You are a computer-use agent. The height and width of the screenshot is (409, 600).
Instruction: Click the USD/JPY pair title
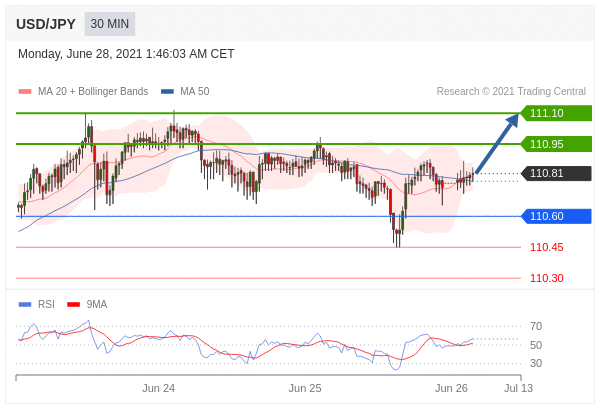[x=46, y=24]
